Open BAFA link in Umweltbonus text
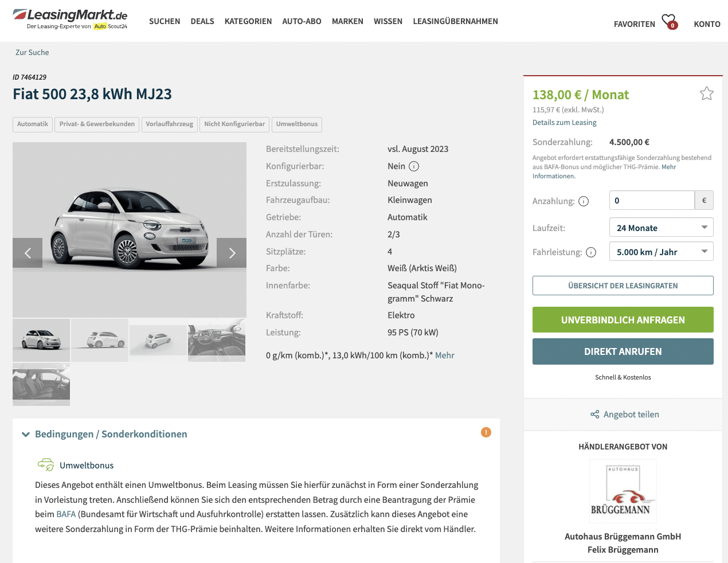Viewport: 728px width, 563px height. click(66, 514)
